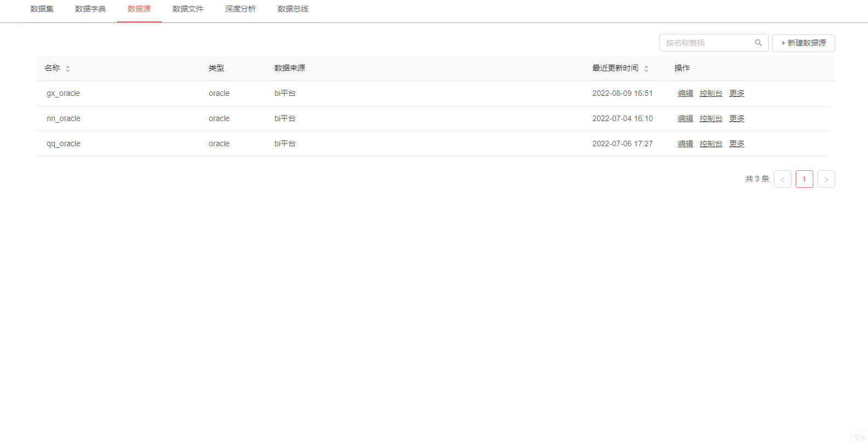Click the 新建数据源 button
Image resolution: width=868 pixels, height=442 pixels.
803,43
